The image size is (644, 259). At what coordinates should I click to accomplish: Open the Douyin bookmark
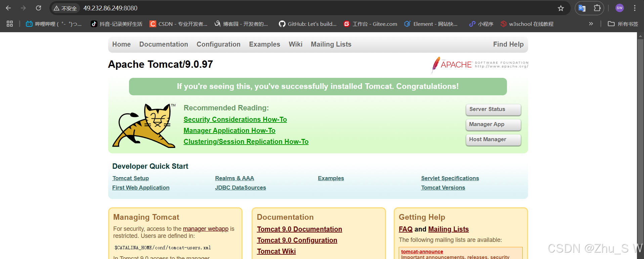point(117,24)
